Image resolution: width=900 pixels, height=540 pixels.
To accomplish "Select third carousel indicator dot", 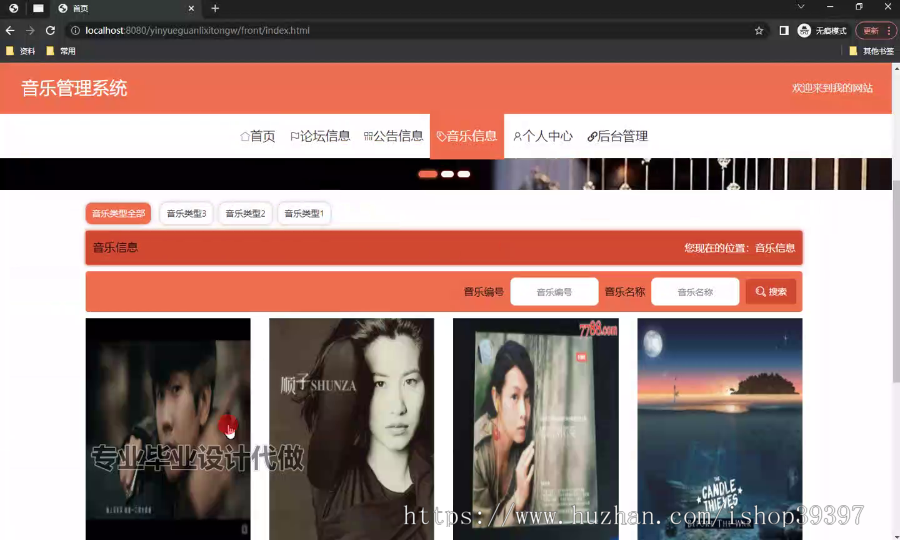I will [464, 174].
